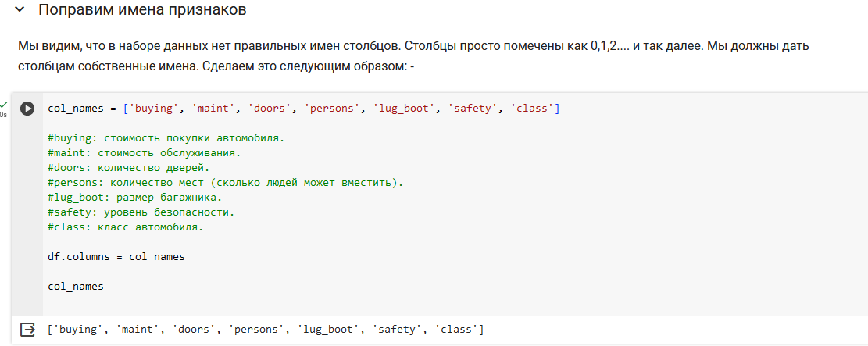Click the comment '#maint: стоимость обслуживания.'
Viewport: 868px width, 346px height.
145,153
